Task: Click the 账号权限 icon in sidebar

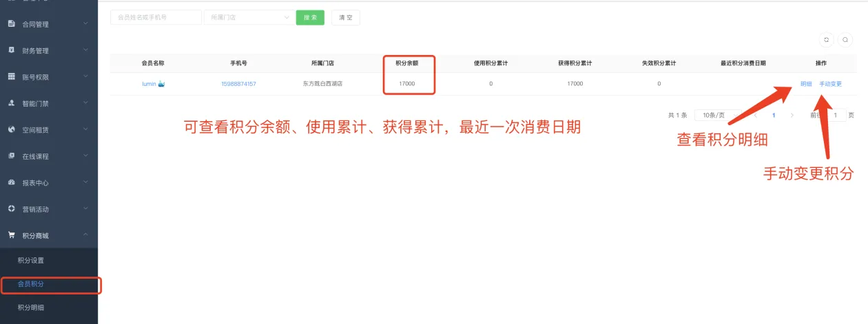Action: click(x=11, y=77)
